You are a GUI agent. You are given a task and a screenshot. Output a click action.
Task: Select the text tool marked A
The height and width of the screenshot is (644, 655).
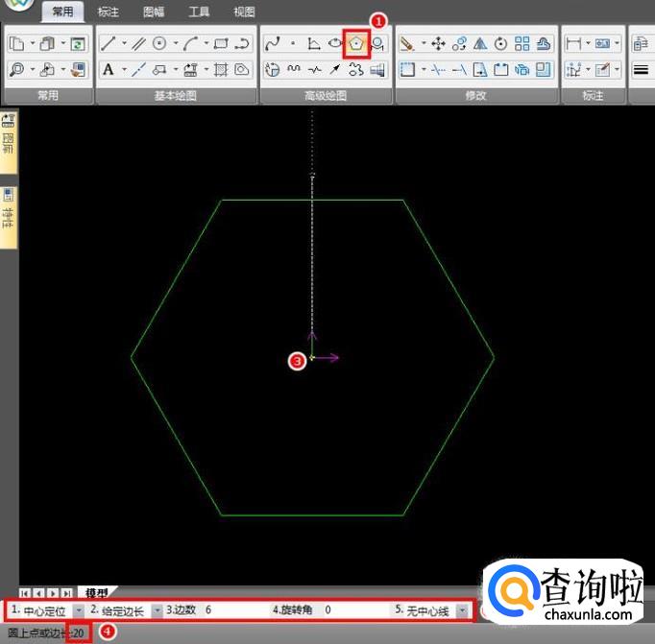pyautogui.click(x=108, y=69)
